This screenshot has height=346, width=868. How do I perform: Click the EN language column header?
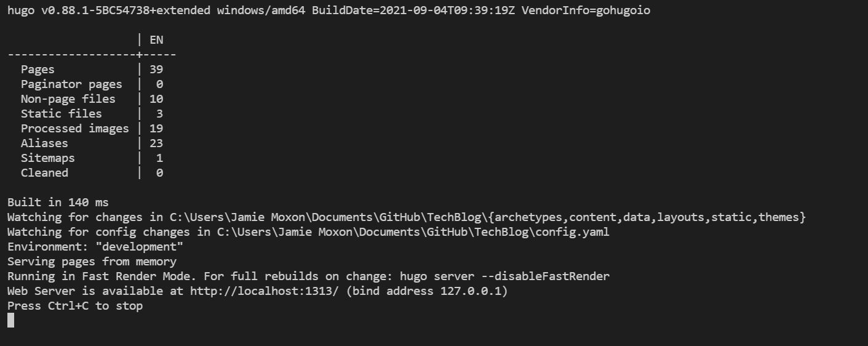tap(156, 40)
